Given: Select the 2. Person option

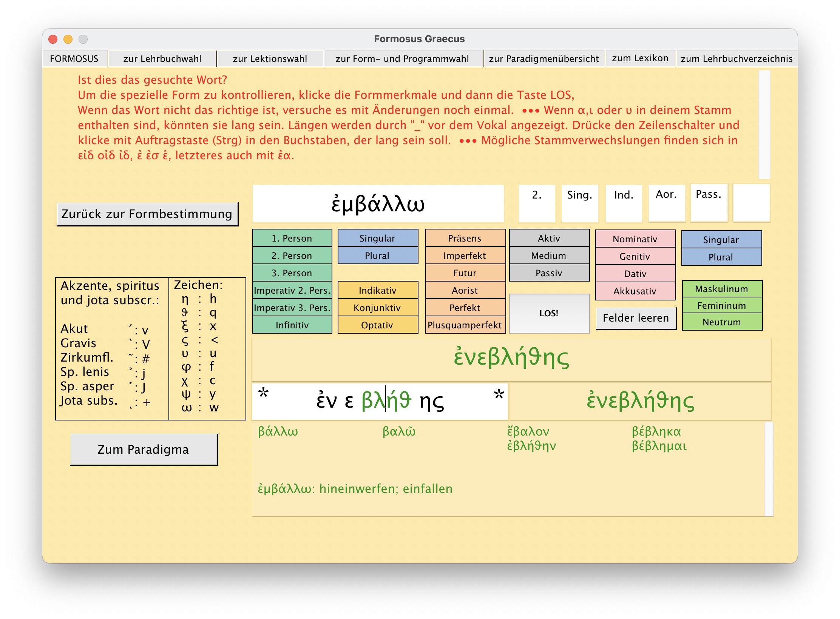Looking at the screenshot, I should pyautogui.click(x=292, y=256).
